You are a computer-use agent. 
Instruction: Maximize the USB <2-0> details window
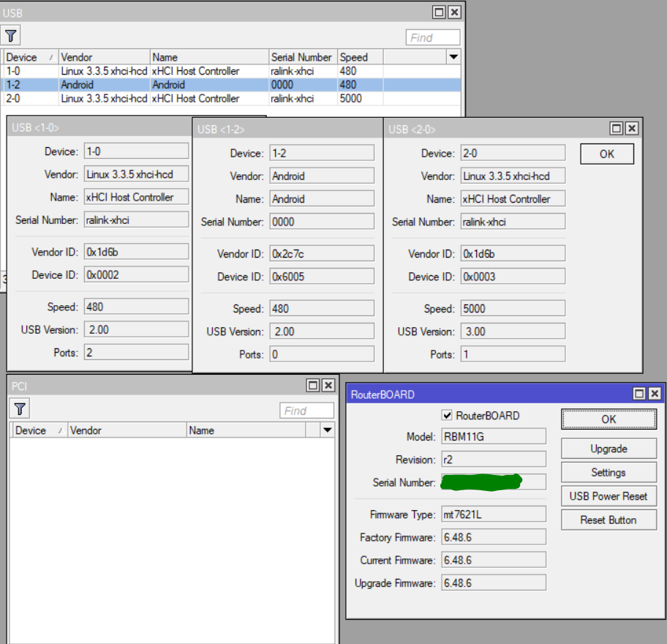(x=617, y=129)
